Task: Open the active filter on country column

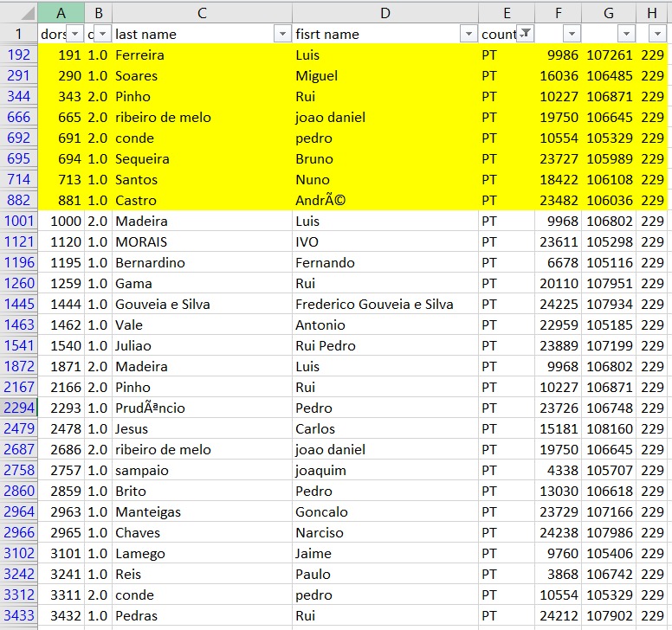Action: (x=526, y=34)
